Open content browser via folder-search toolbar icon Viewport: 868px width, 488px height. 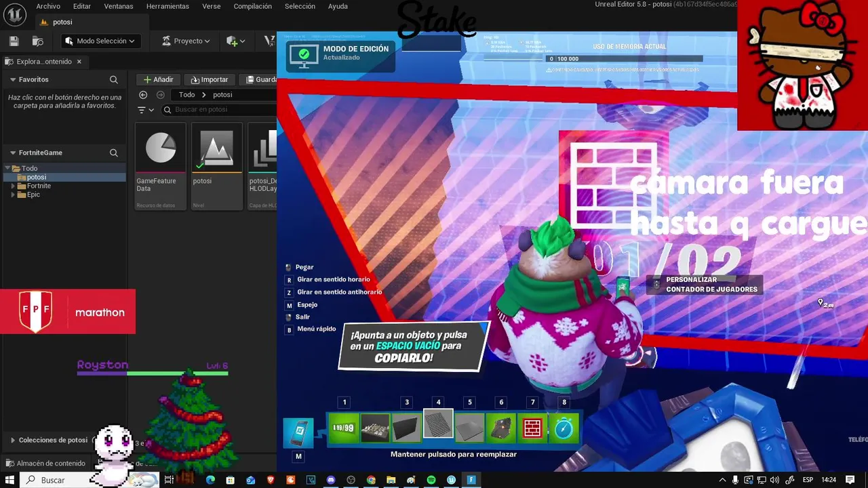(x=38, y=41)
